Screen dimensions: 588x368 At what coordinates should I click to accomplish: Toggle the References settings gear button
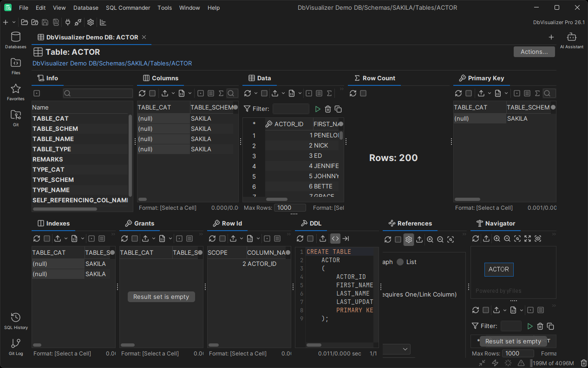coord(409,239)
